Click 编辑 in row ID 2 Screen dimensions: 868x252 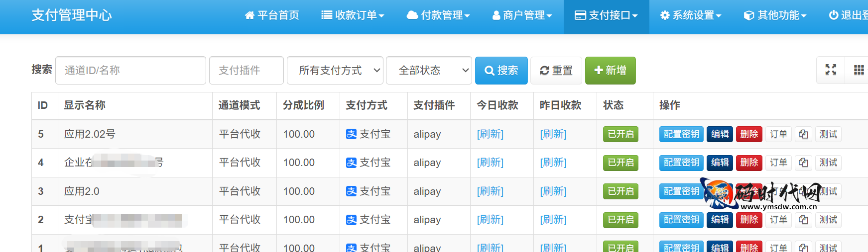[720, 220]
